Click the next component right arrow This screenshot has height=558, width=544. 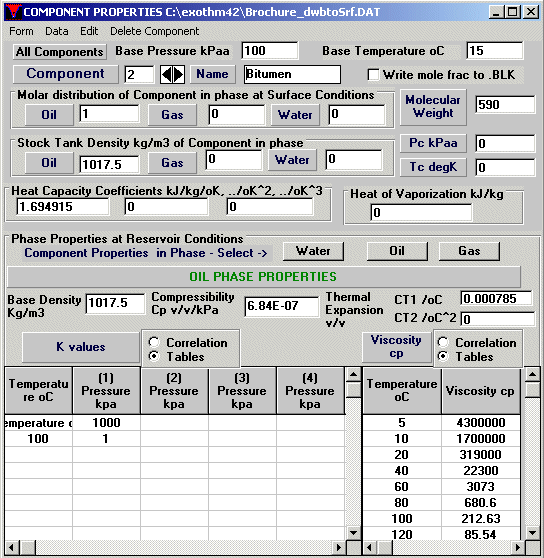(179, 74)
